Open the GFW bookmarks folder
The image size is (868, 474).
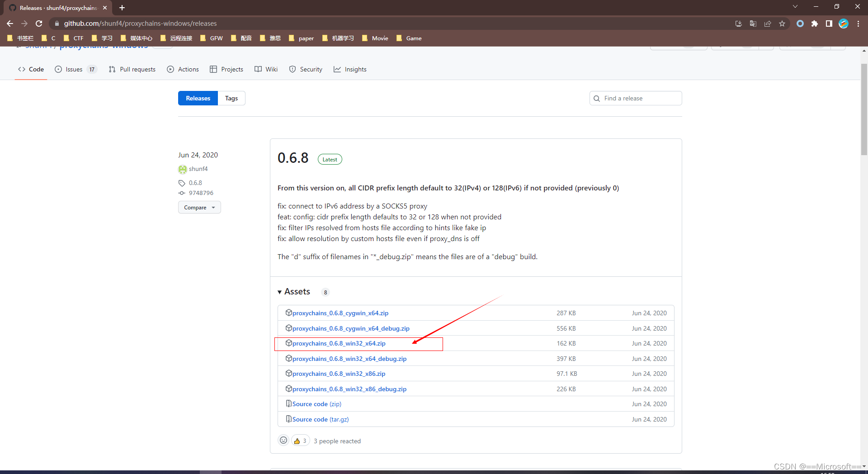coord(212,38)
